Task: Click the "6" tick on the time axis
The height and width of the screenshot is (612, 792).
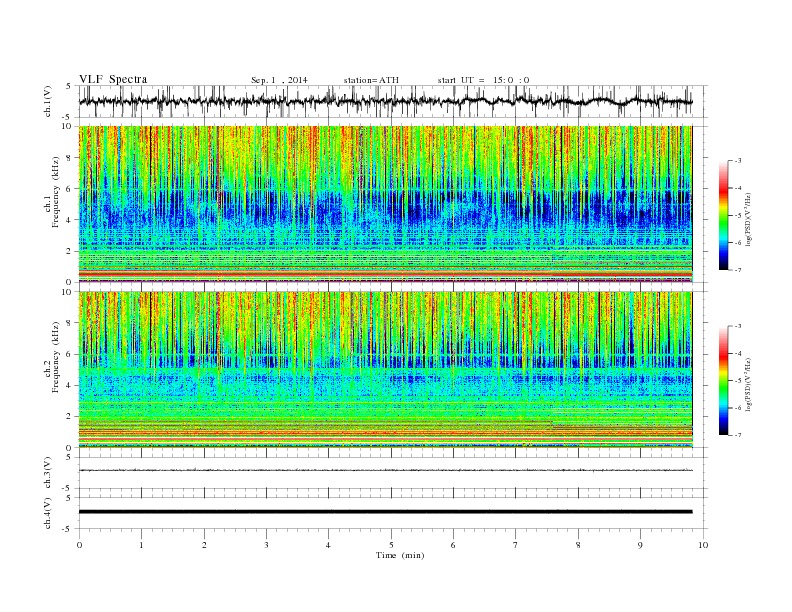Action: 453,545
